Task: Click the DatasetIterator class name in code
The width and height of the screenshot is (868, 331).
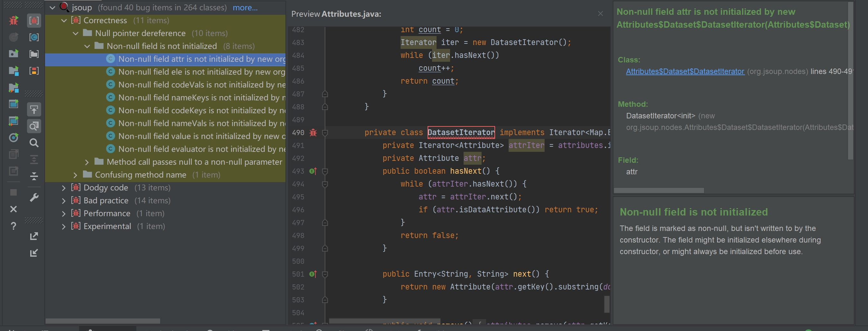Action: pos(461,133)
